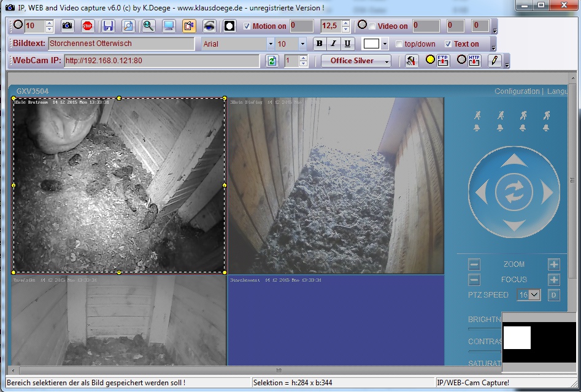
Task: Open the FTP upload settings icon
Action: 442,61
